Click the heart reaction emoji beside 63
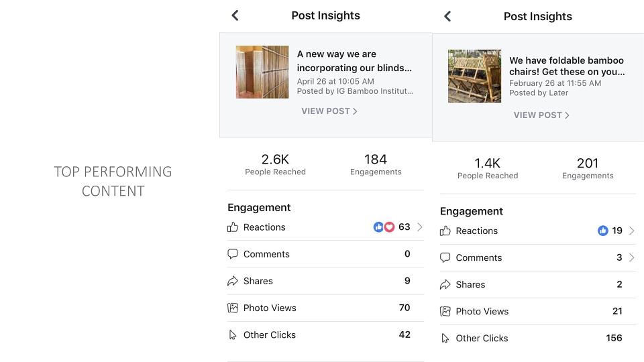The image size is (644, 362). coord(389,227)
